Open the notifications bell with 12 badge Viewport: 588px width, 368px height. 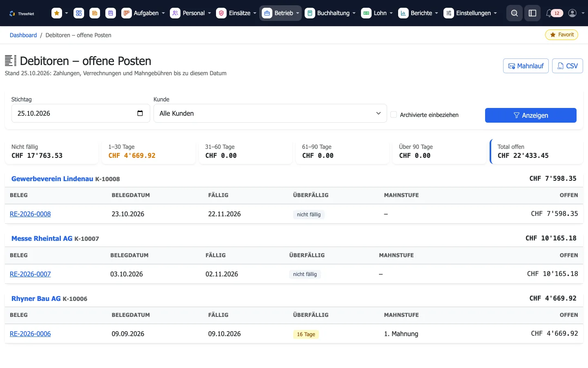click(x=554, y=13)
